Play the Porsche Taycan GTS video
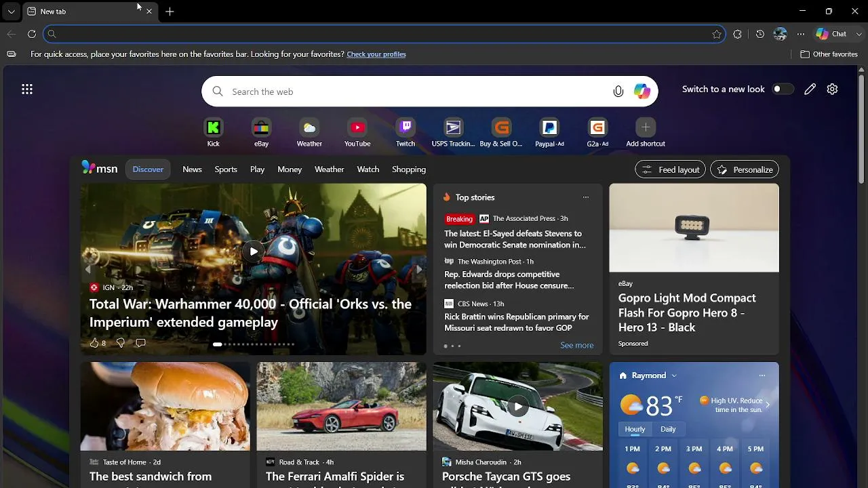The height and width of the screenshot is (488, 868). (x=518, y=406)
